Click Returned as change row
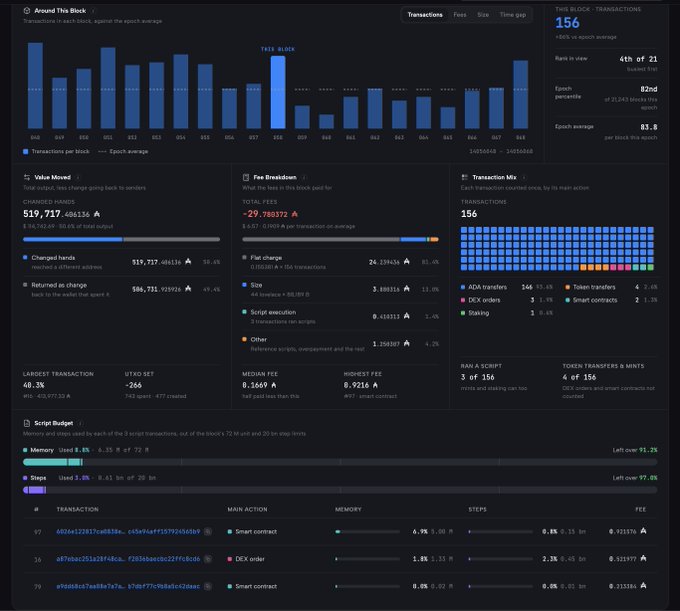 pyautogui.click(x=121, y=289)
